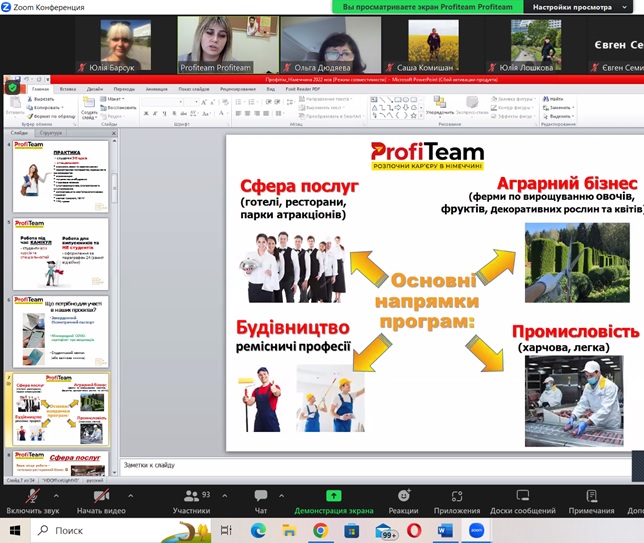Open the Рецензирование ribbon tab
The height and width of the screenshot is (543, 644).
(238, 89)
